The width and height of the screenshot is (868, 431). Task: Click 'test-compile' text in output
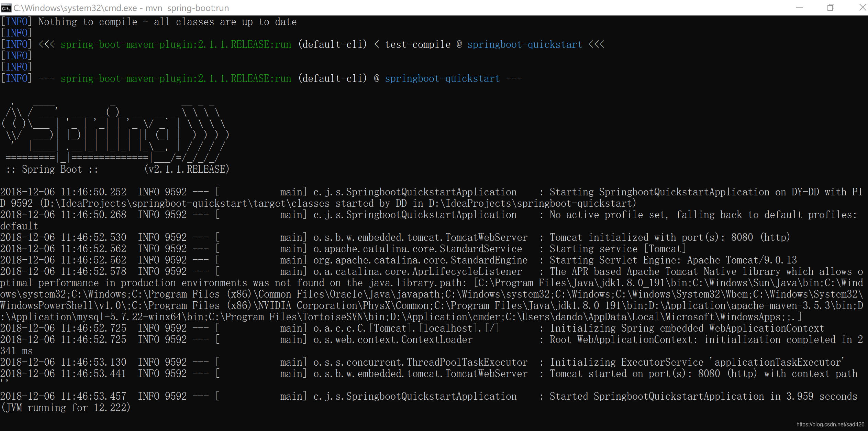click(418, 45)
